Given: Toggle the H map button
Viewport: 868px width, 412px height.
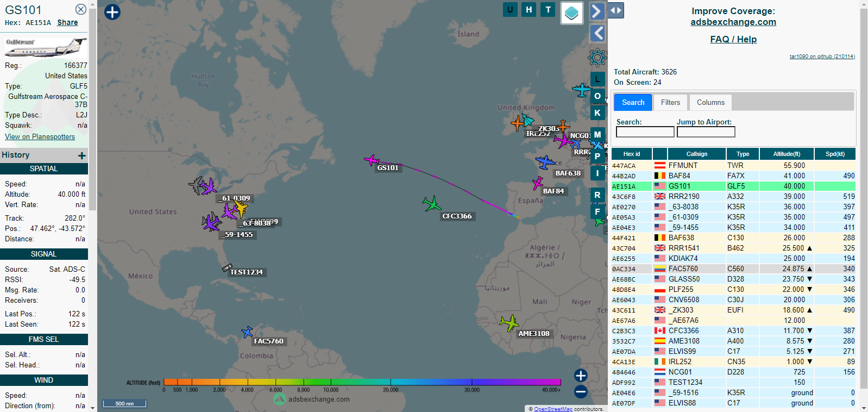Looking at the screenshot, I should click(529, 9).
